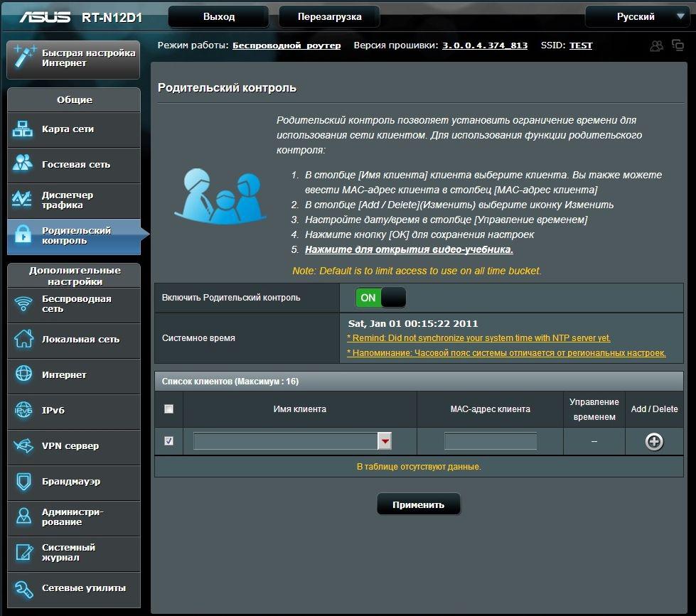696x616 pixels.
Task: Uncheck the client row checkbox
Action: coord(168,441)
